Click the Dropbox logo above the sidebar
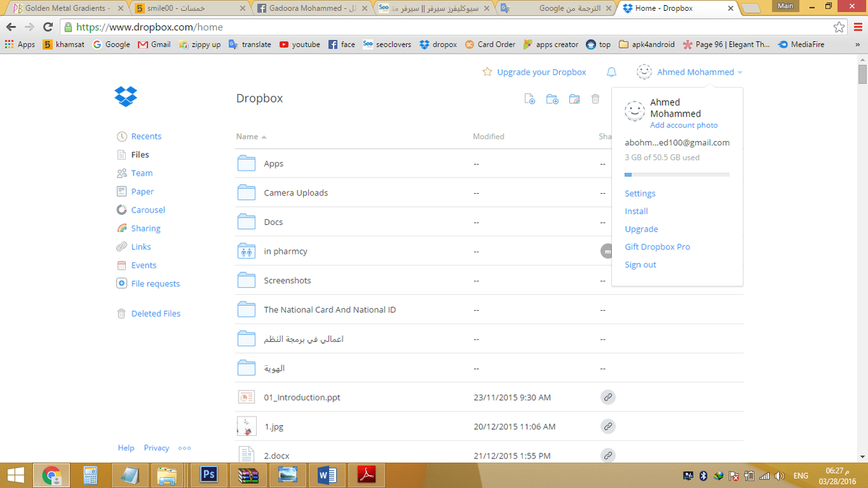The width and height of the screenshot is (868, 488). 126,96
